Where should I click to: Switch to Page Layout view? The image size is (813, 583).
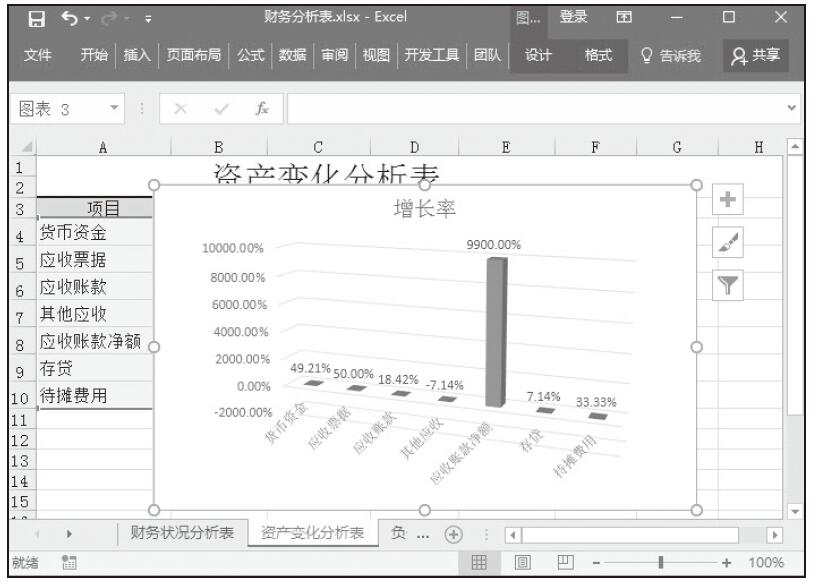pyautogui.click(x=522, y=563)
